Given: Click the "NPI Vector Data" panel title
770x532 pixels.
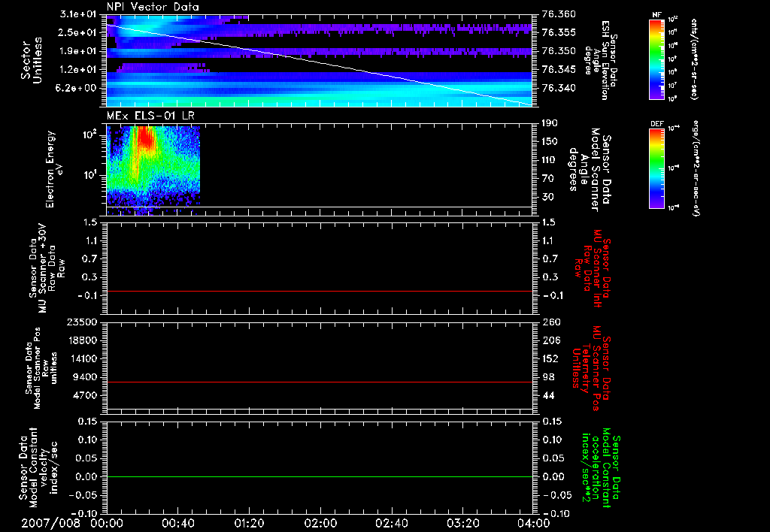Looking at the screenshot, I should point(153,7).
